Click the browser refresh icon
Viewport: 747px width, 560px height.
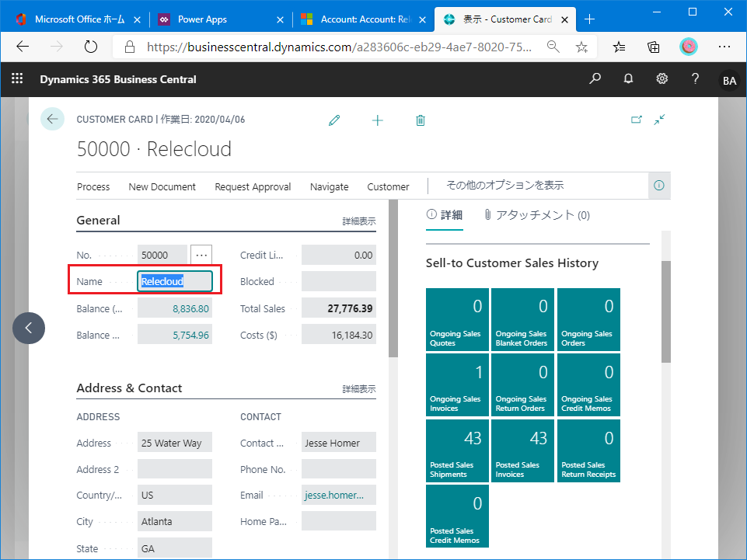[x=90, y=47]
